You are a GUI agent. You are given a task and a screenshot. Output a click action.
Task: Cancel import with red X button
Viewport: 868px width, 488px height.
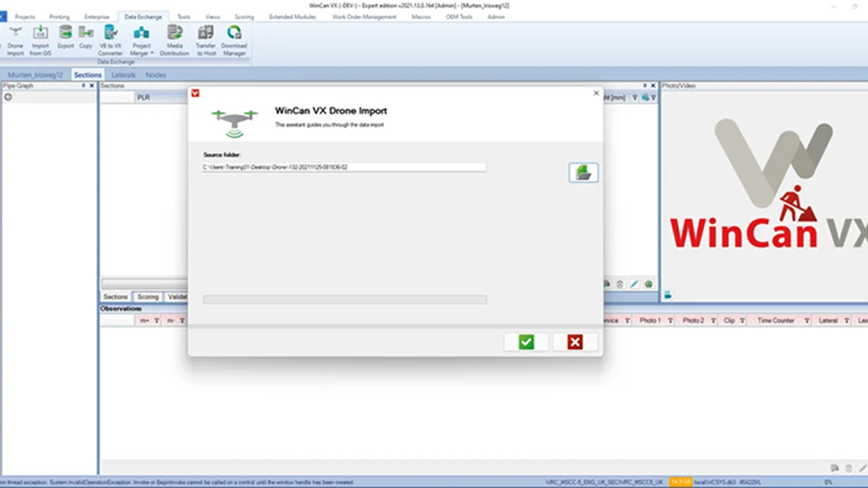[575, 342]
